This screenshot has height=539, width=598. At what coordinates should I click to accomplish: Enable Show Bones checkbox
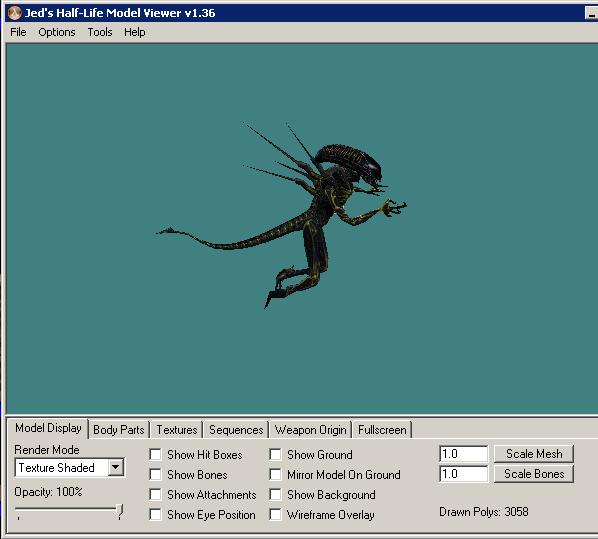pyautogui.click(x=155, y=475)
